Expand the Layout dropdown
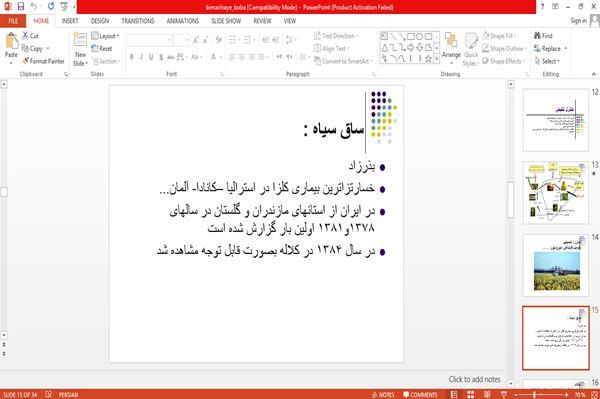600x399 pixels. click(x=105, y=36)
